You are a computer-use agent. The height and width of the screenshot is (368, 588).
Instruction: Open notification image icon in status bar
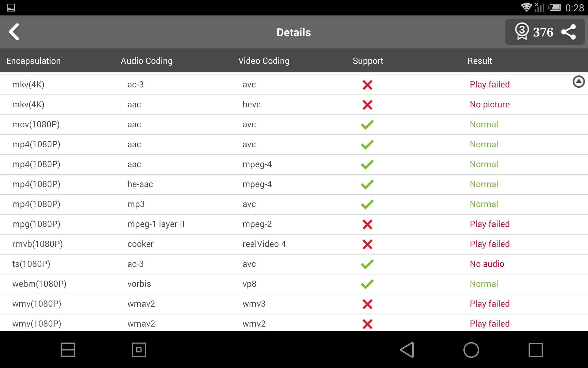[11, 8]
